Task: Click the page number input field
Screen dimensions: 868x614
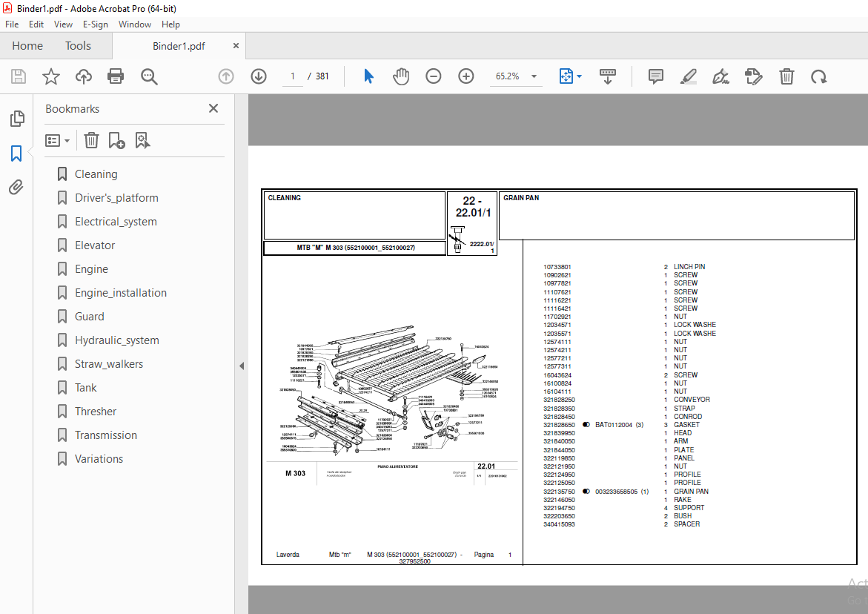Action: tap(292, 76)
